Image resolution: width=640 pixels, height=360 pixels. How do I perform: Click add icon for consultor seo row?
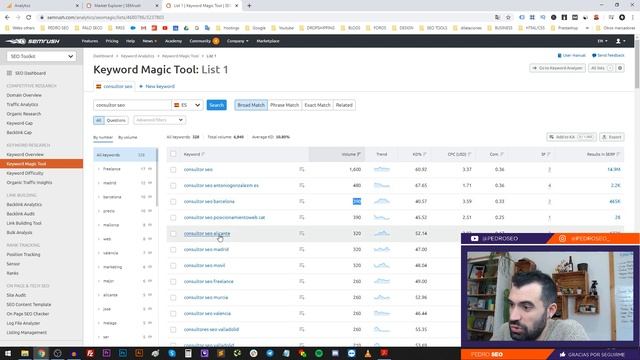(x=302, y=169)
